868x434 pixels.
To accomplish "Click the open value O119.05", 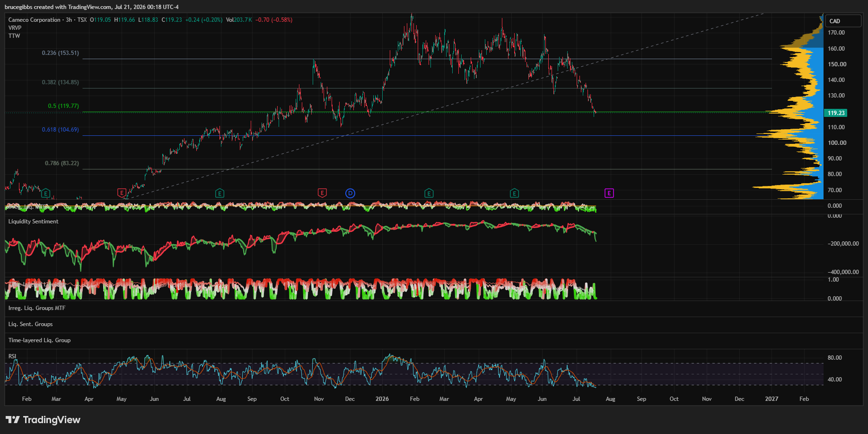I will [x=100, y=20].
